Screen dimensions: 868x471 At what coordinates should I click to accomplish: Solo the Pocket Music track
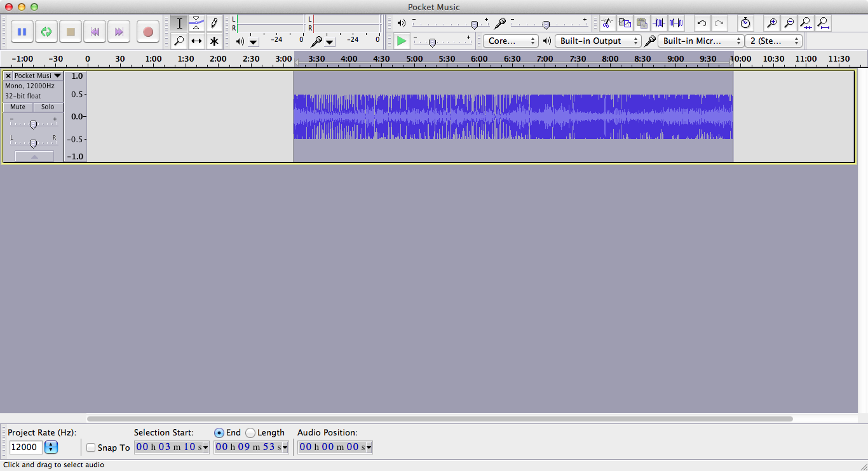click(48, 107)
